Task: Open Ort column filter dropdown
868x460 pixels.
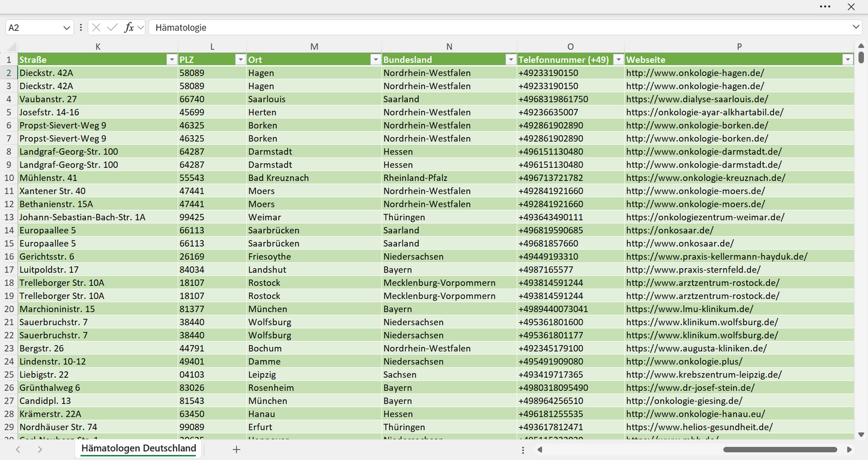Action: tap(375, 60)
